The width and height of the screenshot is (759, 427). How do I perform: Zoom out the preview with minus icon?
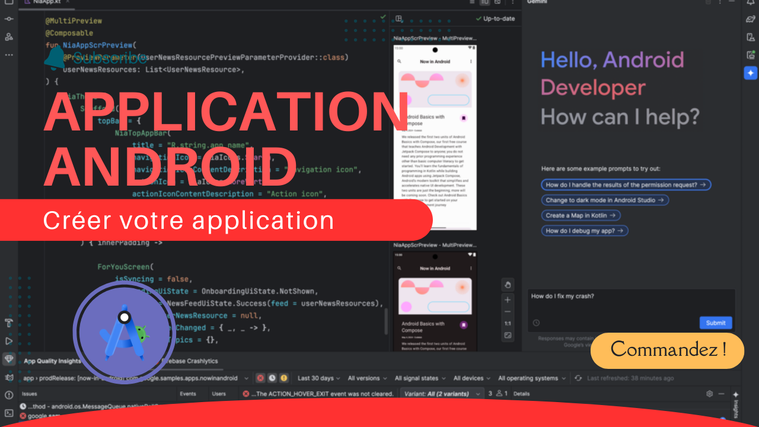508,311
